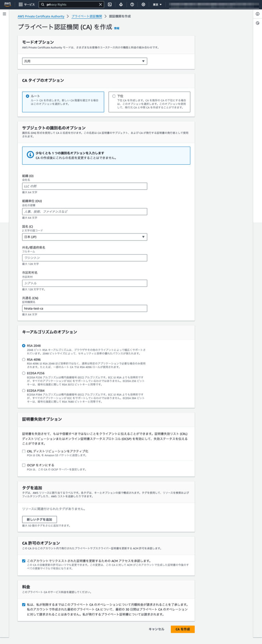
Task: Click 新しいタグを追加 button
Action: 40,519
